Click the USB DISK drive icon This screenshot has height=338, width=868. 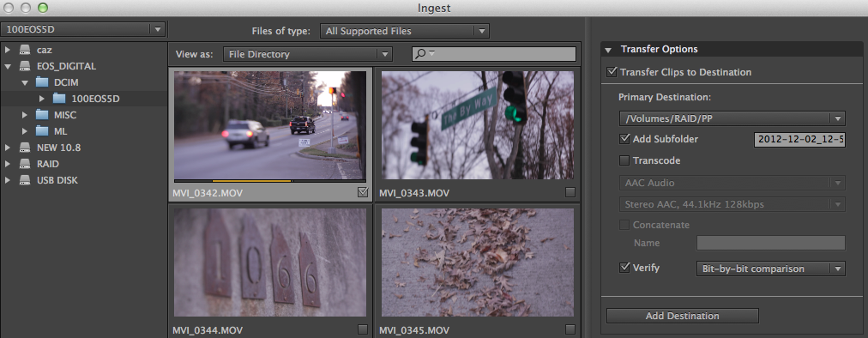coord(25,181)
